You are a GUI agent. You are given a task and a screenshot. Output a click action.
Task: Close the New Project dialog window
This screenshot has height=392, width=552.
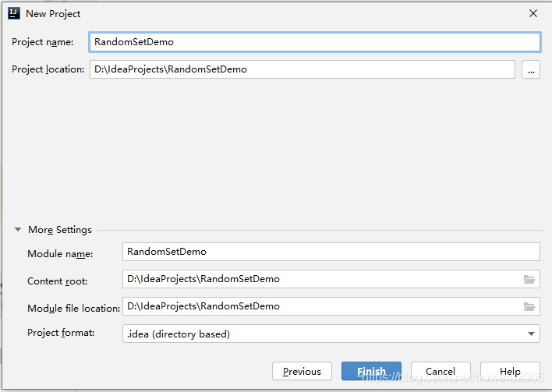click(533, 13)
